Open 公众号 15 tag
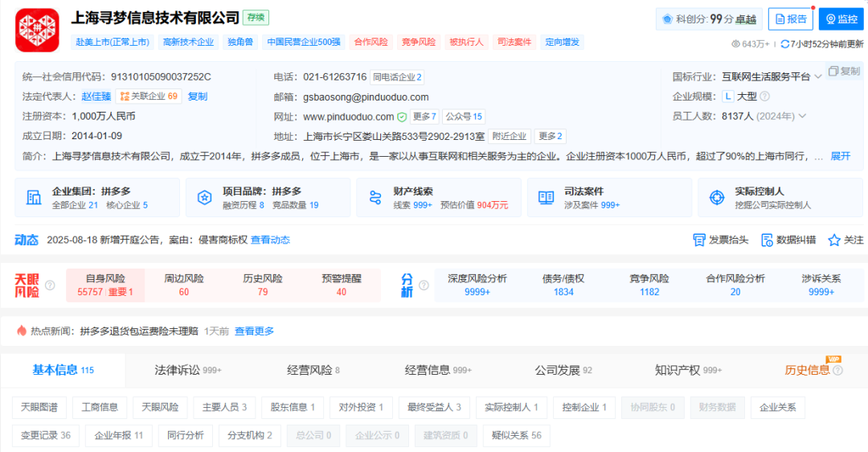 (464, 117)
